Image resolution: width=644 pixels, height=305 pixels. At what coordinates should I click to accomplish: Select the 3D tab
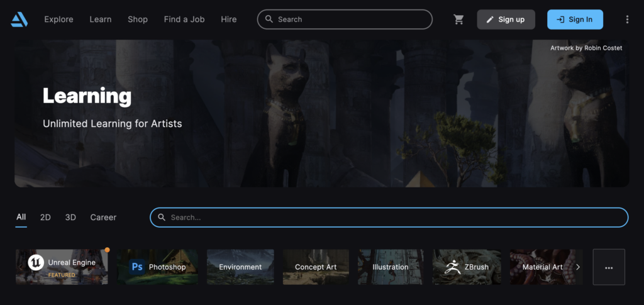click(70, 218)
